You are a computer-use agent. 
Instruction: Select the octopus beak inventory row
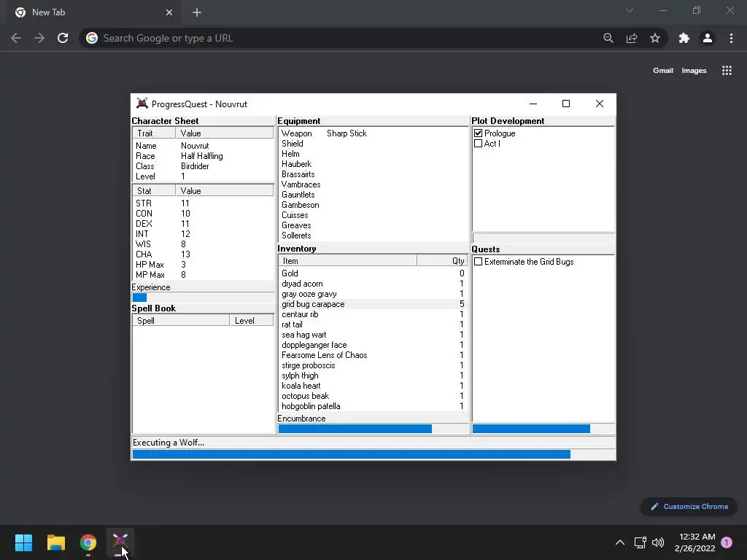[x=373, y=396]
